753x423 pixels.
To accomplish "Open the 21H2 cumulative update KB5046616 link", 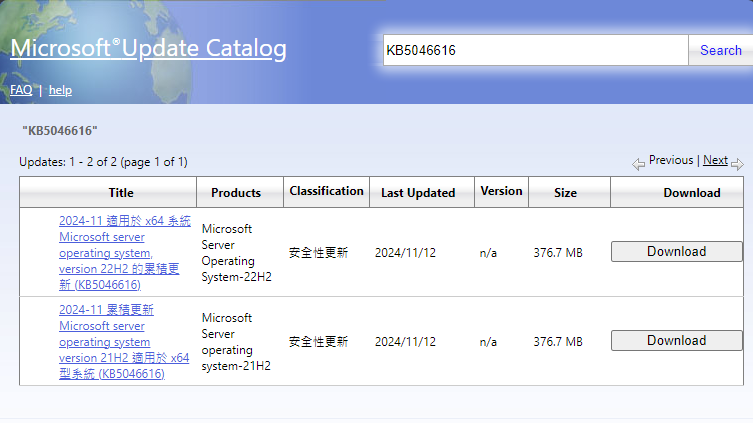I will tap(110, 342).
